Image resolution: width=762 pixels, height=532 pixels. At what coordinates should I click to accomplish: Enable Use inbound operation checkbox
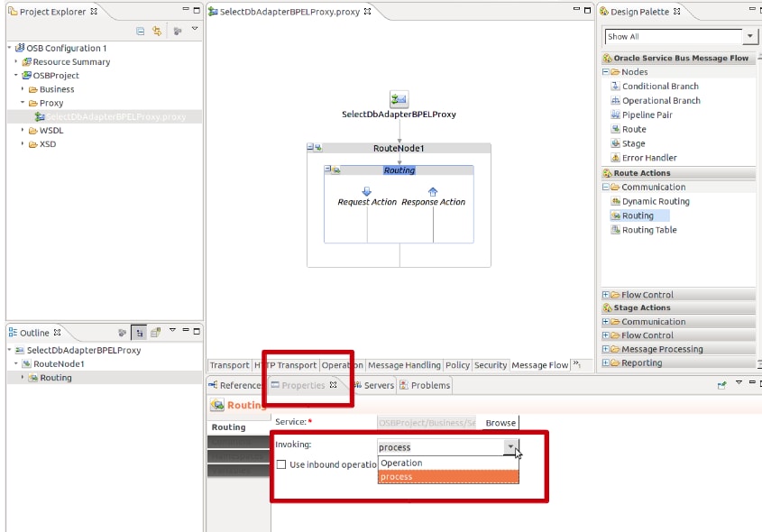[280, 464]
